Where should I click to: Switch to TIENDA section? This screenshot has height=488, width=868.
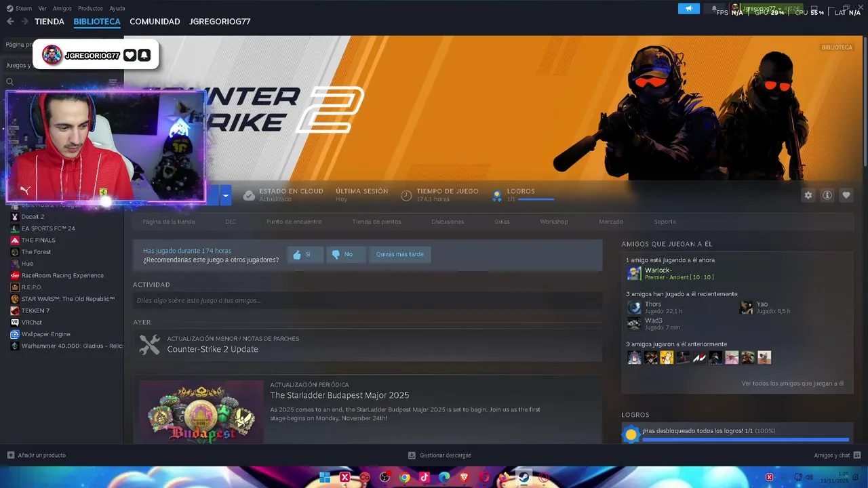pos(50,22)
